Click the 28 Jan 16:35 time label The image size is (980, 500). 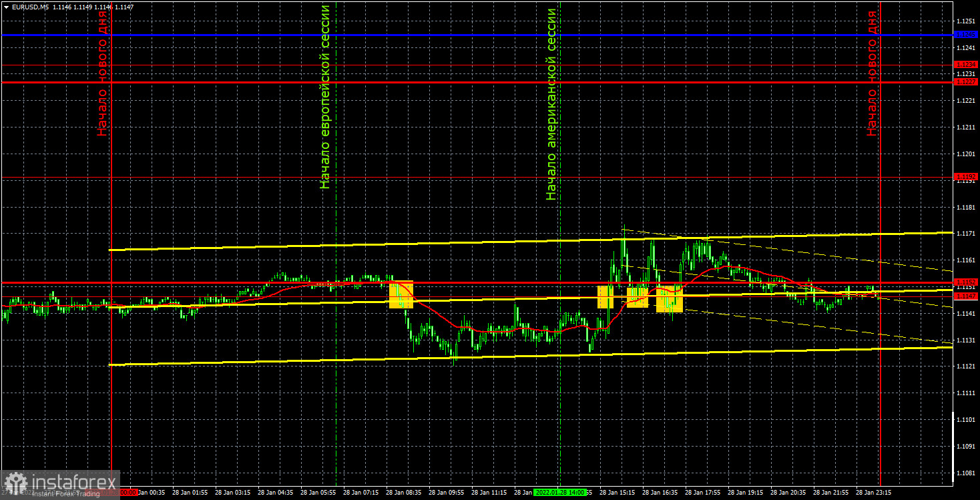pos(659,492)
